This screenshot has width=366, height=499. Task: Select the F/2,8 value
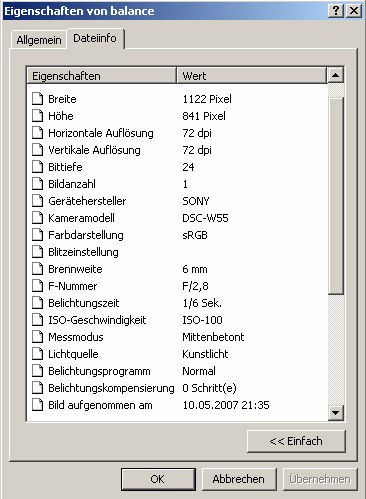pos(196,286)
